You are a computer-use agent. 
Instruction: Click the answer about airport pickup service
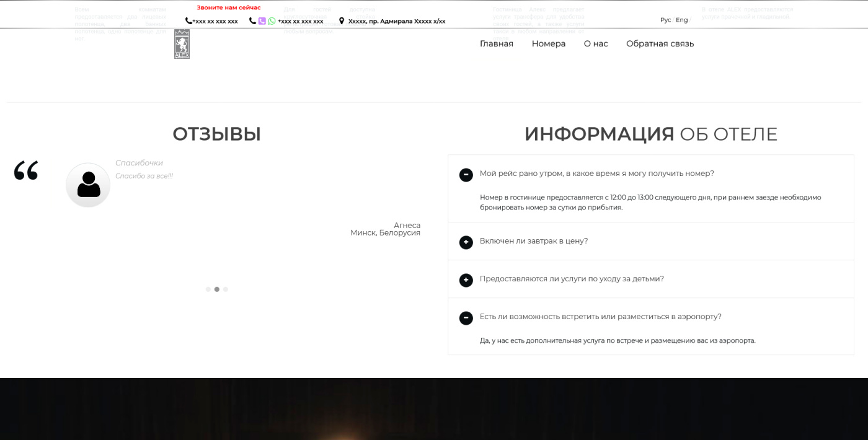click(618, 341)
